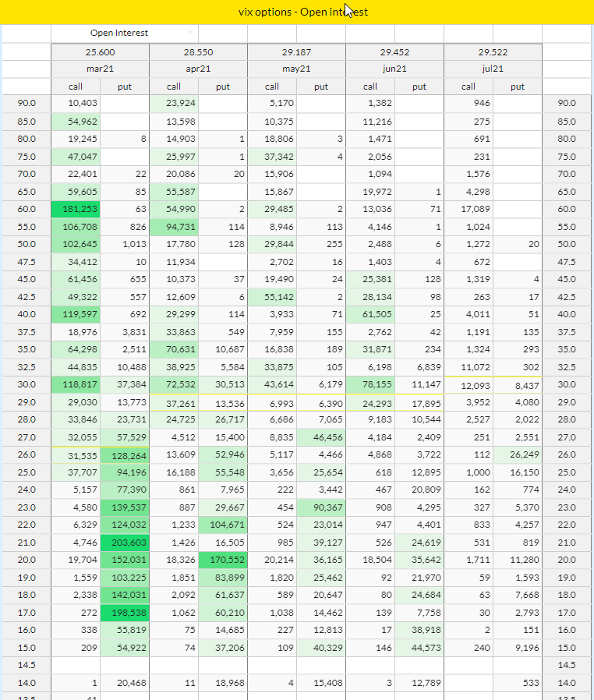The height and width of the screenshot is (700, 594).
Task: Click the mar21 put column header
Action: point(125,87)
